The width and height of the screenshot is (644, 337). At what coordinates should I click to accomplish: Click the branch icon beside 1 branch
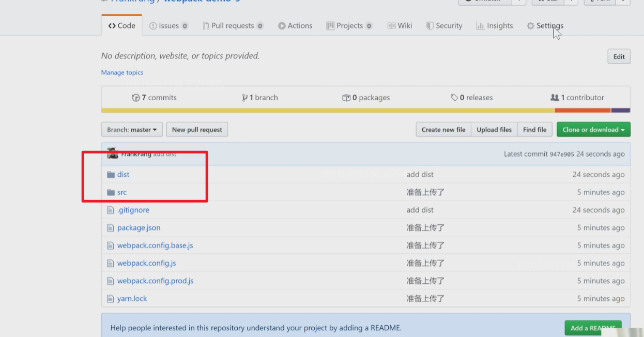click(x=244, y=98)
